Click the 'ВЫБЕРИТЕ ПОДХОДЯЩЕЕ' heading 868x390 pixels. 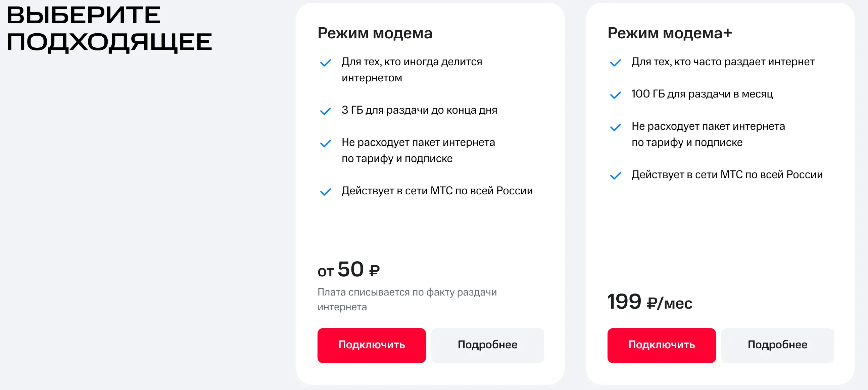click(109, 29)
